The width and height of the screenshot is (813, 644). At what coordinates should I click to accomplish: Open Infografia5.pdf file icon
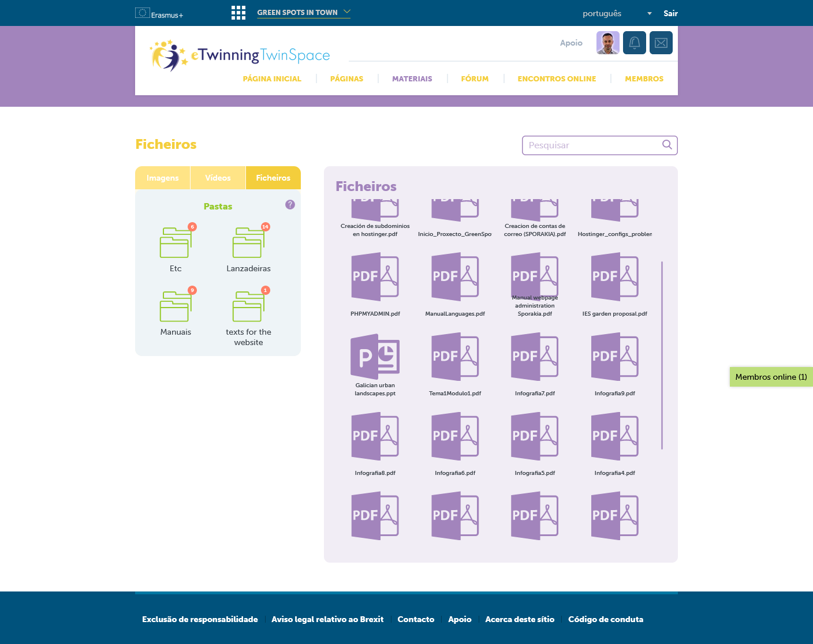click(535, 436)
